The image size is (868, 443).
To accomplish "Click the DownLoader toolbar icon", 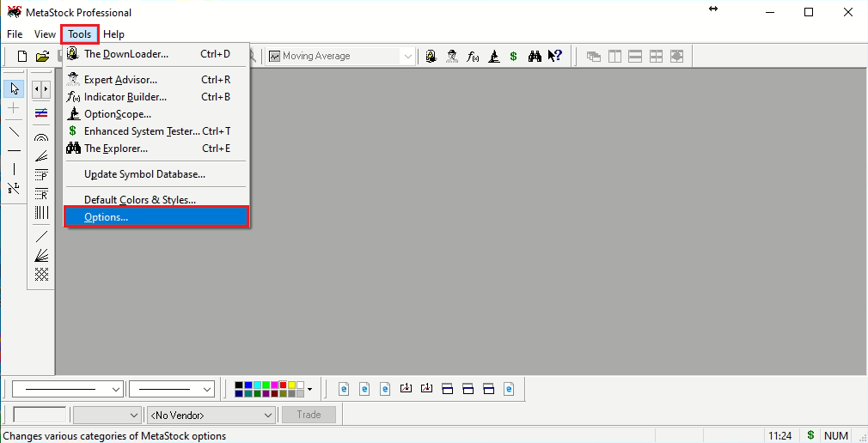I will click(x=431, y=56).
